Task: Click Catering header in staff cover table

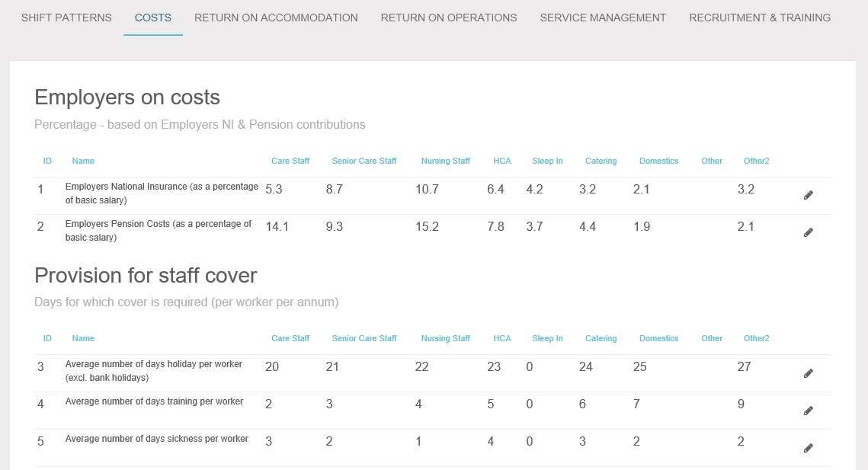Action: tap(601, 338)
